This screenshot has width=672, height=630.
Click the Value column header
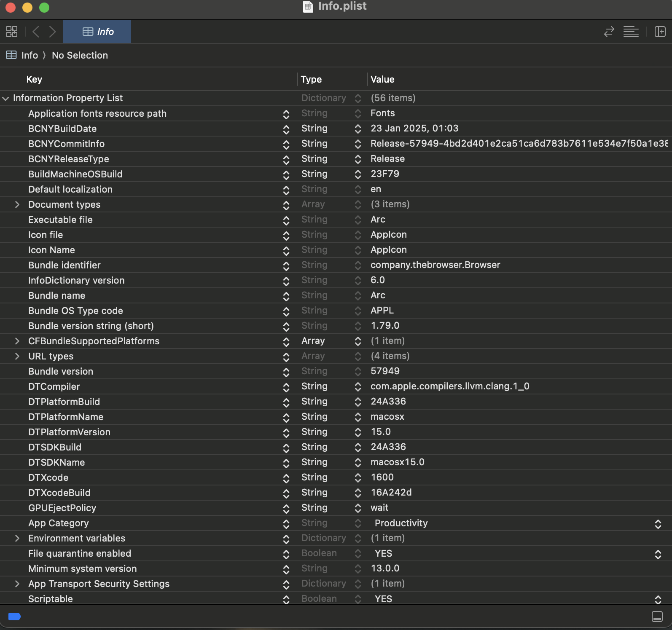pos(382,79)
